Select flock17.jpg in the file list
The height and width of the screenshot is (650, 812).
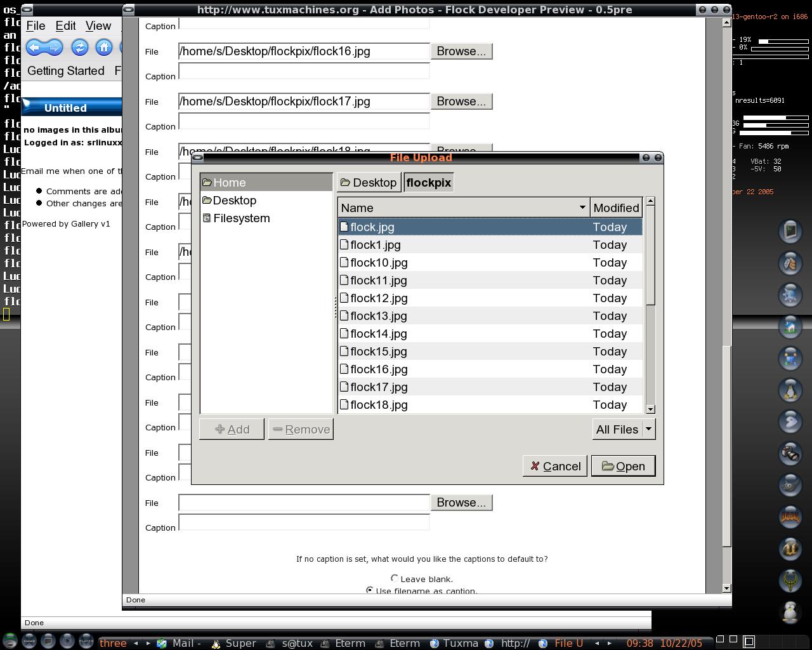(x=490, y=387)
